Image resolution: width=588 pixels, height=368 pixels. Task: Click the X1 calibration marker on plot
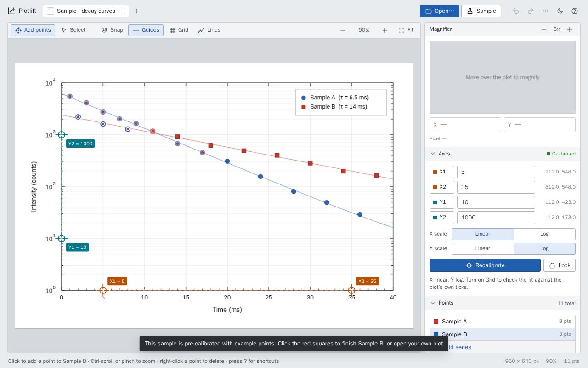click(x=103, y=290)
